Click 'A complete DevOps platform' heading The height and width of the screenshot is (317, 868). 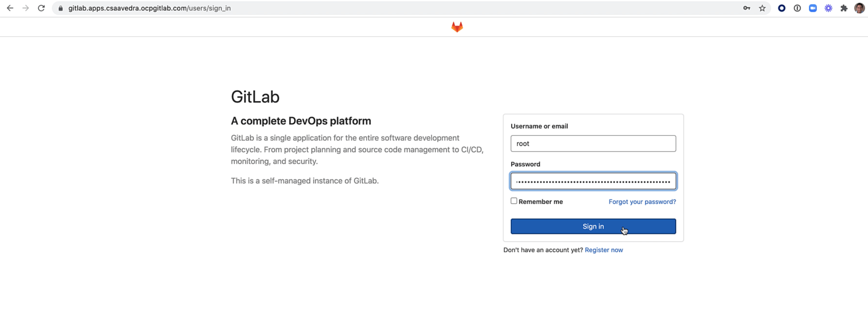(x=301, y=121)
